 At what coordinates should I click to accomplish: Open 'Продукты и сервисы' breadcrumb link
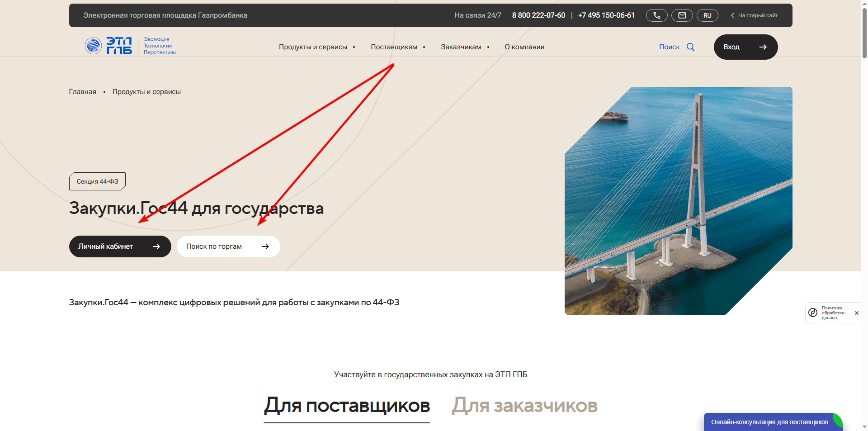tap(146, 92)
